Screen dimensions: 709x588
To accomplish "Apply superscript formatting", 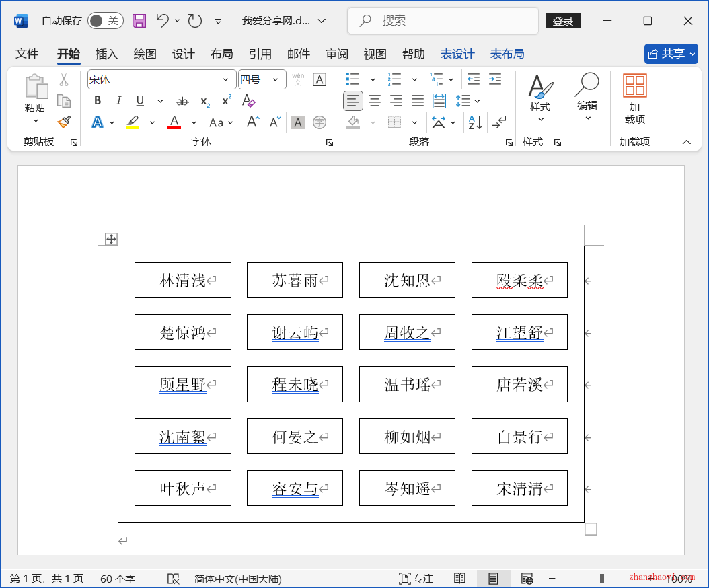I will [227, 100].
